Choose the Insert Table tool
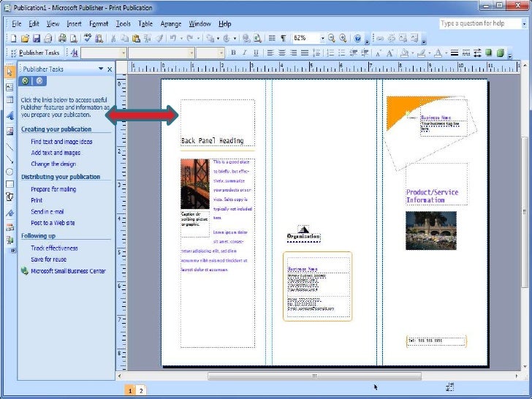Image resolution: width=532 pixels, height=399 pixels. click(9, 100)
